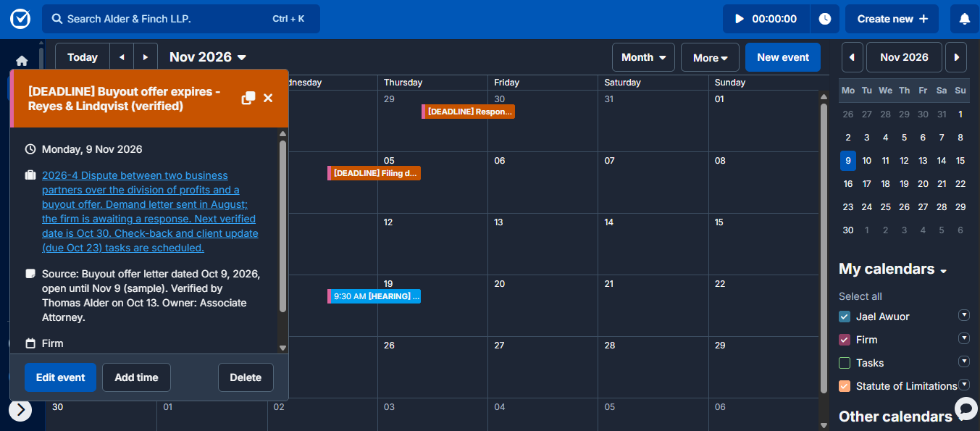Open the [DEADLINE] Filing d... event
This screenshot has height=431, width=980.
(x=374, y=173)
